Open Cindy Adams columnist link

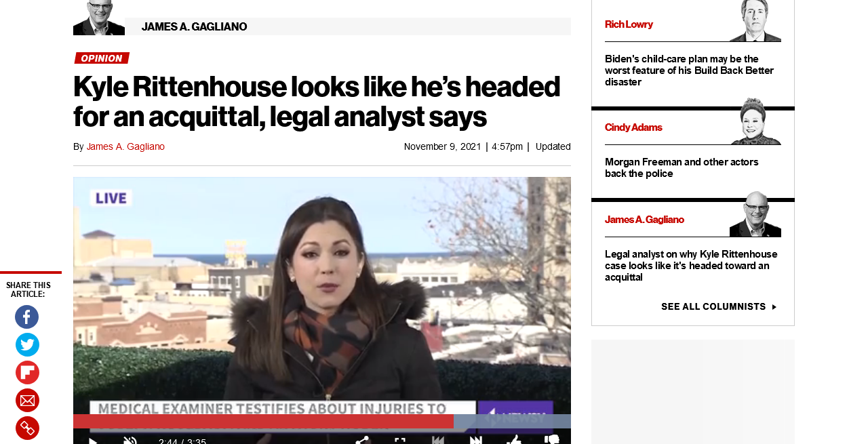[x=633, y=127]
